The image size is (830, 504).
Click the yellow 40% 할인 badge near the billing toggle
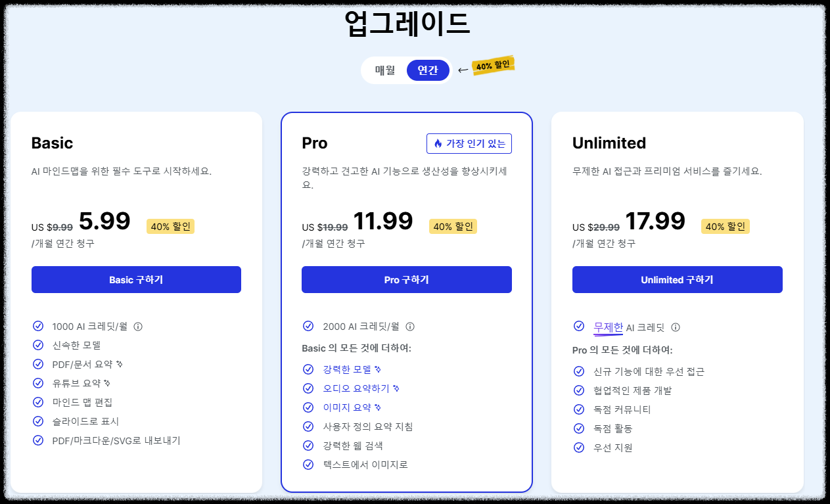coord(492,65)
